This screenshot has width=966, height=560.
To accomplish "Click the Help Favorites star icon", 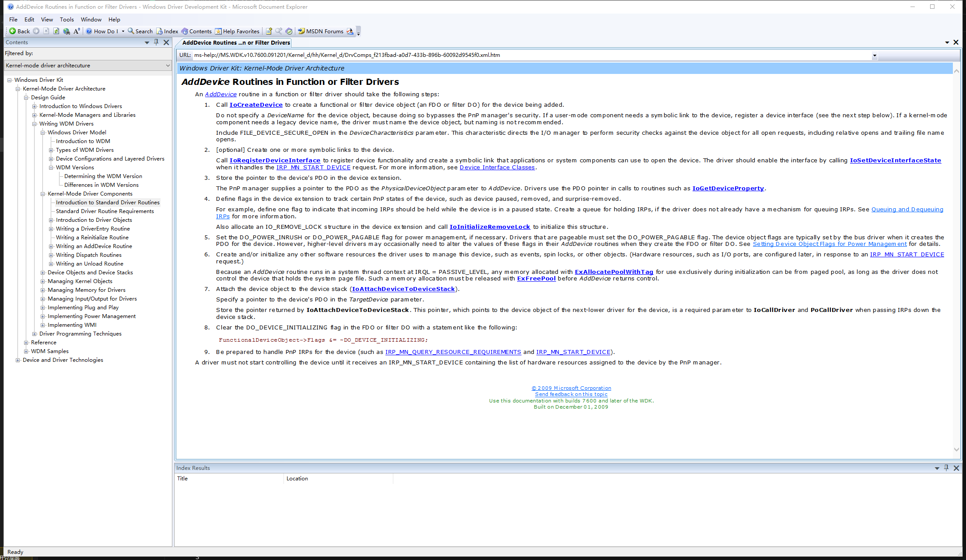I will (x=218, y=31).
